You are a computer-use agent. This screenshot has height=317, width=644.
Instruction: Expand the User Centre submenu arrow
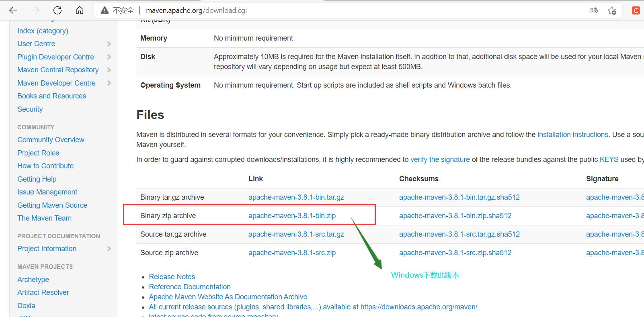coord(109,44)
